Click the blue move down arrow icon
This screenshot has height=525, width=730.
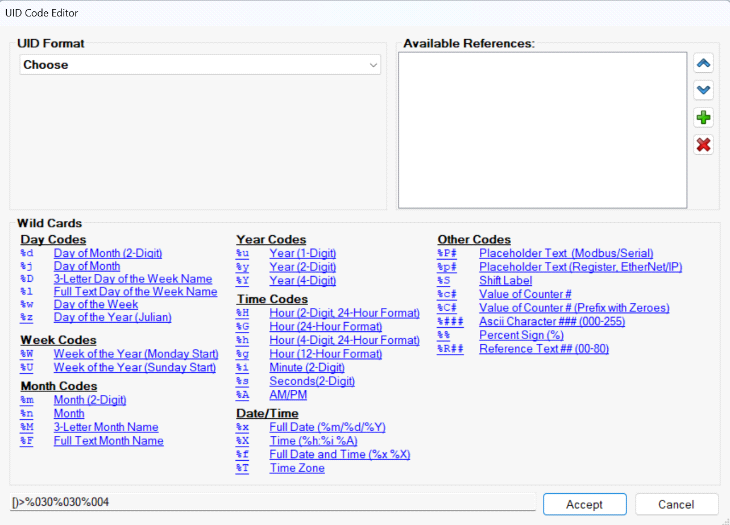(703, 91)
